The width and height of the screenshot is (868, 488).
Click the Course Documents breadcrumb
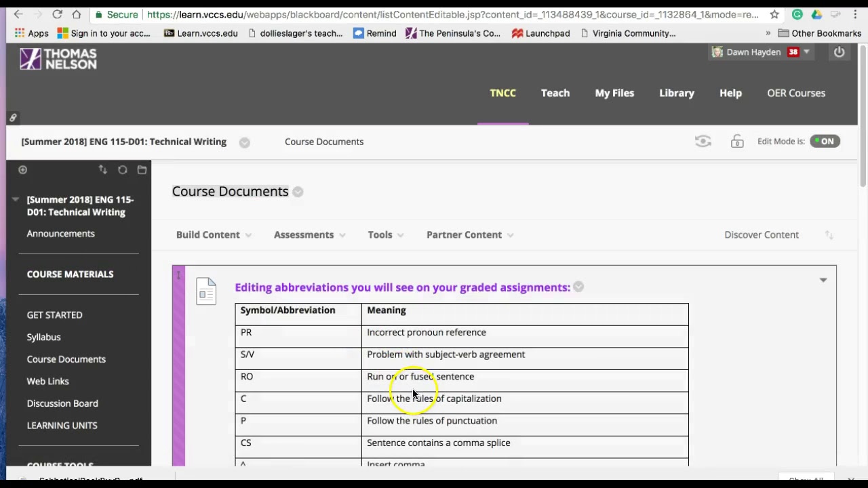324,142
